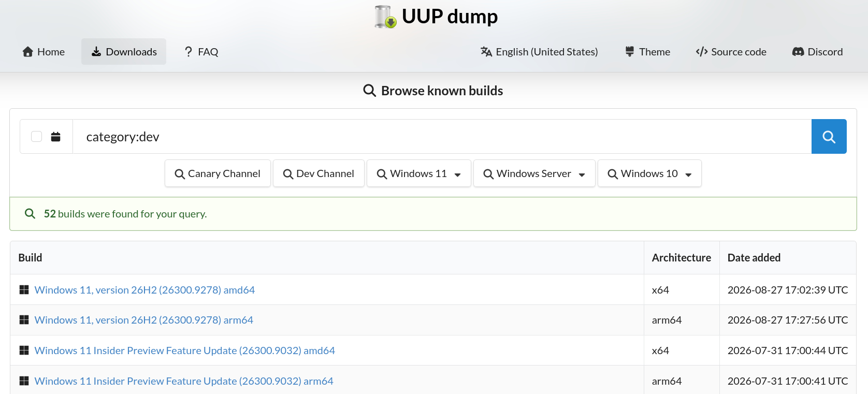Expand the Windows 10 dropdown

(649, 173)
